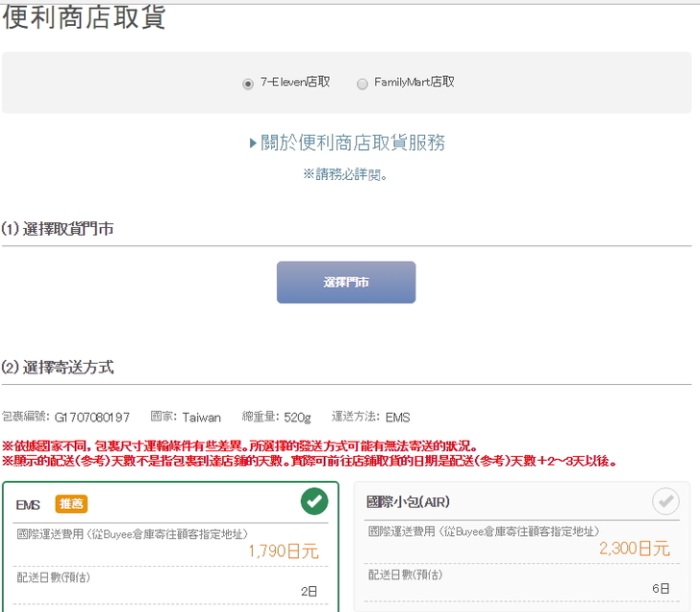
Task: Click the green checkmark on EMS card
Action: [x=314, y=501]
